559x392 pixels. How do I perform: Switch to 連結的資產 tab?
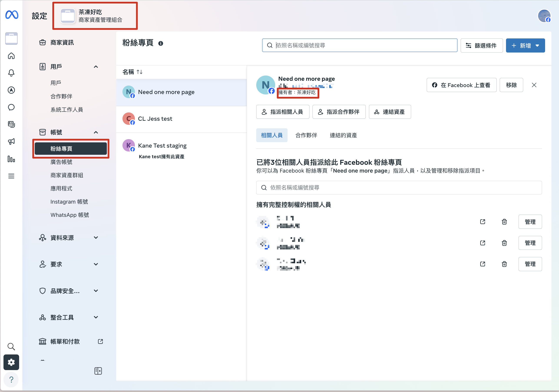(x=343, y=135)
